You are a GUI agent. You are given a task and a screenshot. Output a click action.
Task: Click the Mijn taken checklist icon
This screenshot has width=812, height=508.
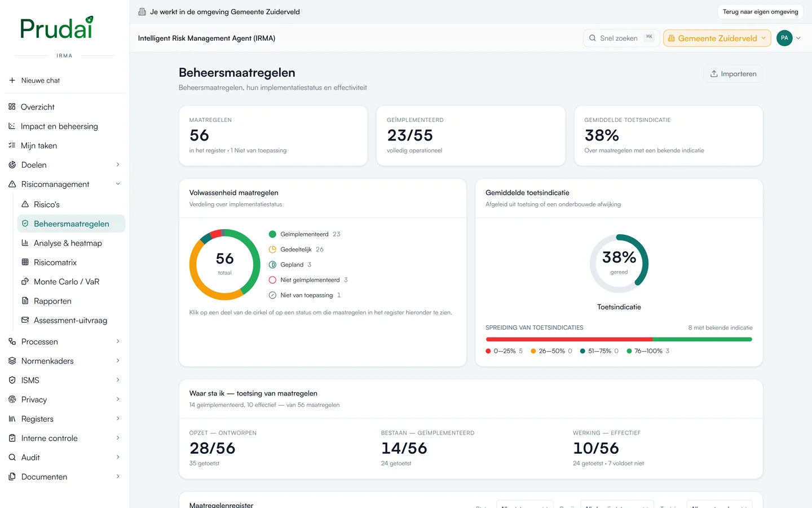[12, 145]
